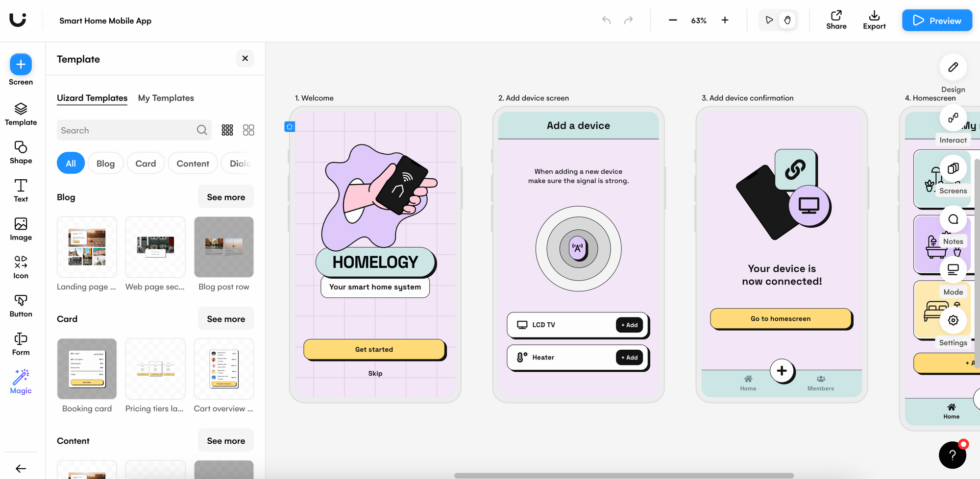Open the Icon library tool
Viewport: 980px width, 479px height.
pyautogui.click(x=21, y=267)
